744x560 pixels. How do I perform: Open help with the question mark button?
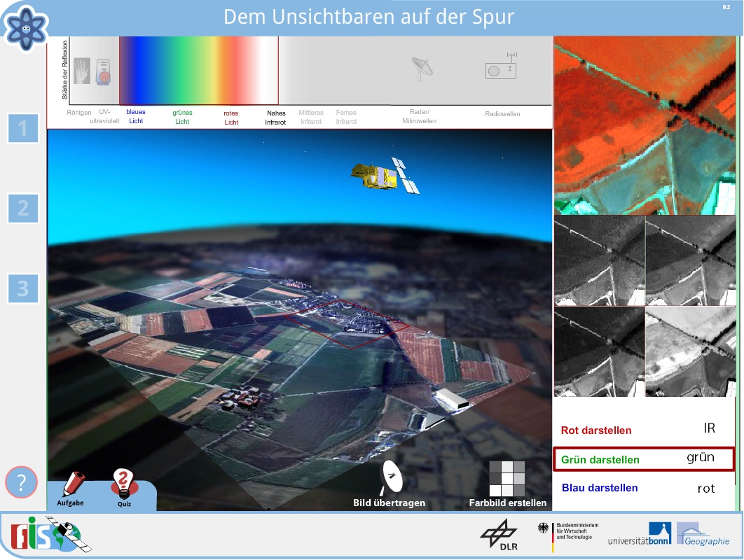click(22, 482)
